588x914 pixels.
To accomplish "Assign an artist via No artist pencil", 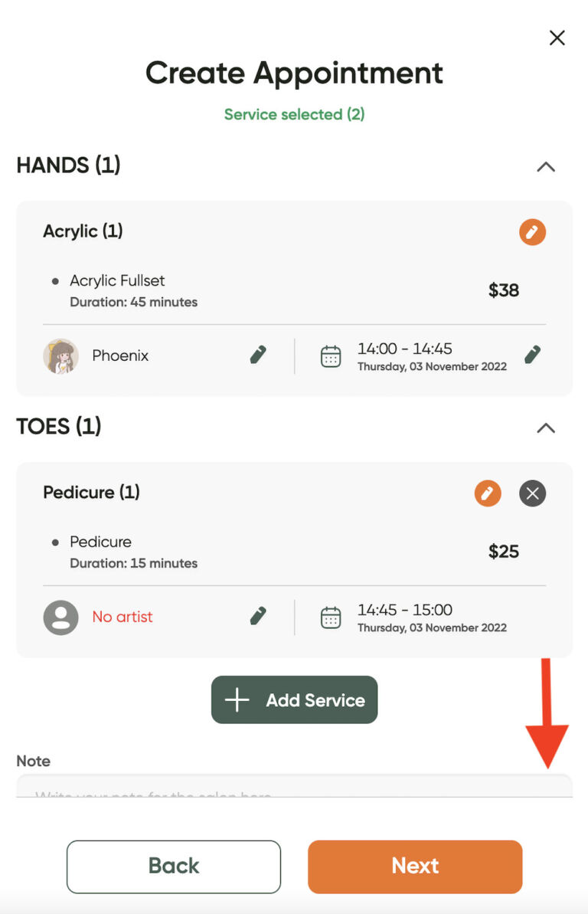I will [x=258, y=615].
